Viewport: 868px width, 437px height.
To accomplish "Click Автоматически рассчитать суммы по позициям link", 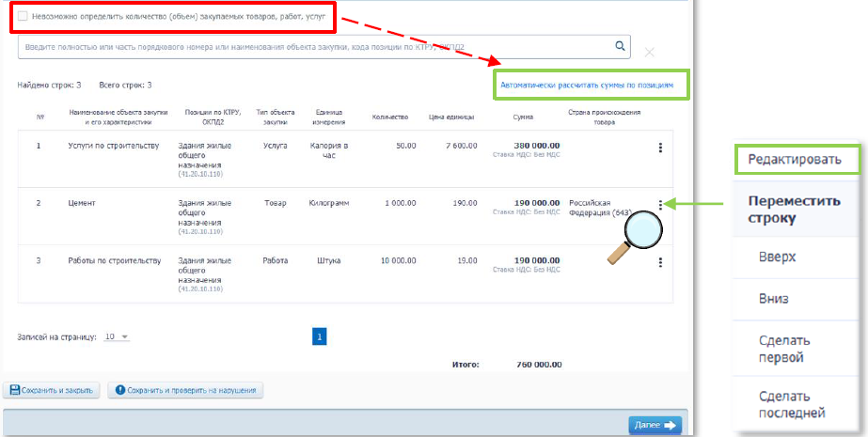I will (587, 85).
